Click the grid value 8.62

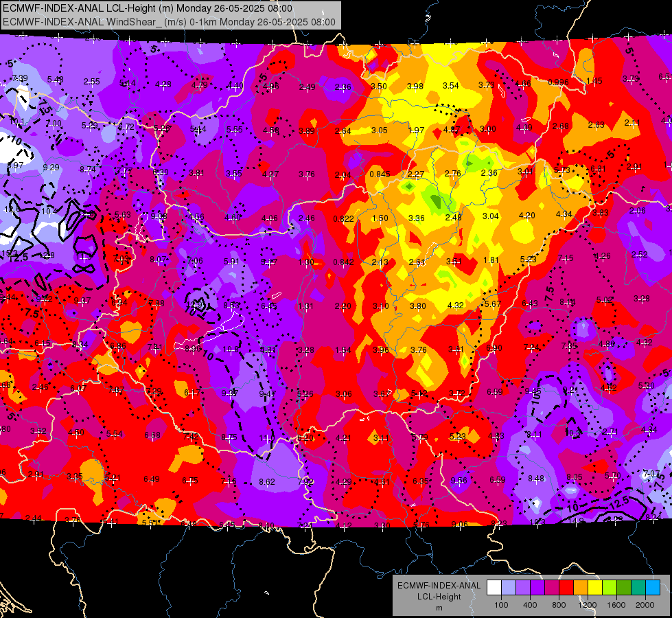tap(266, 482)
